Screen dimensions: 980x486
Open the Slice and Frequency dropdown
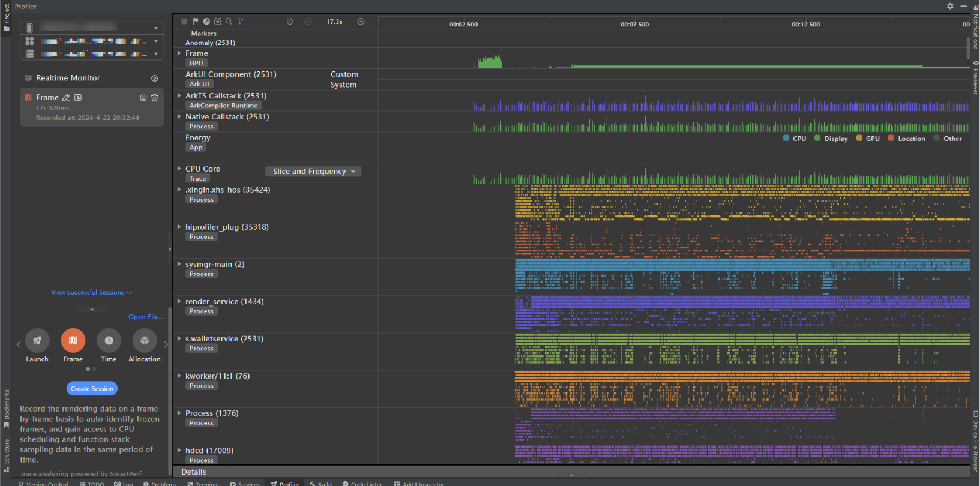coord(313,172)
